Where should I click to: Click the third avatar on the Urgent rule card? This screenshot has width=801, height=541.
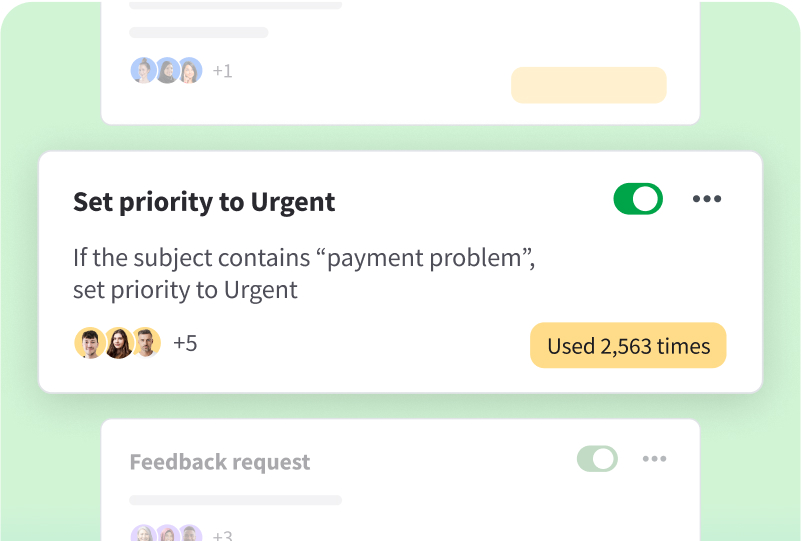(x=146, y=343)
